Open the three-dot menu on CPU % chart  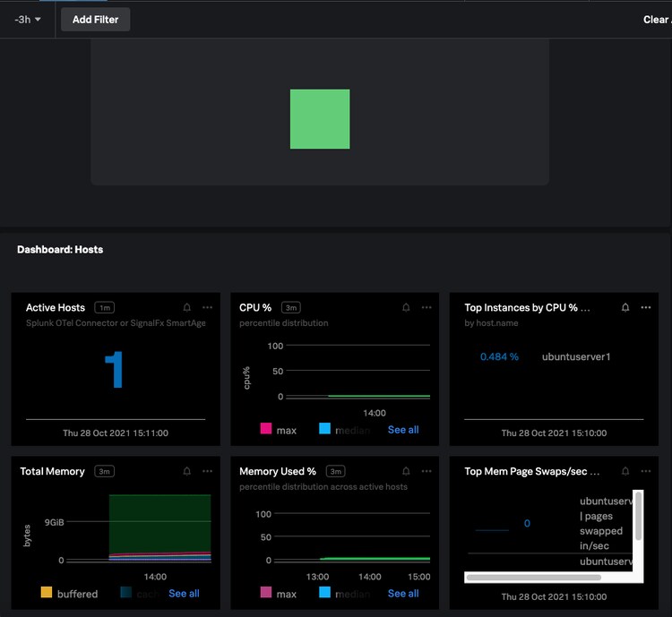click(426, 307)
